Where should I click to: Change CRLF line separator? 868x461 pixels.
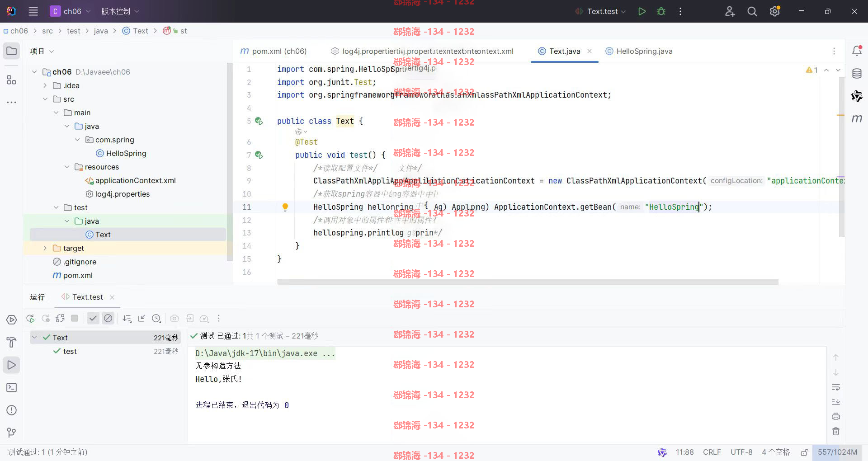pos(712,452)
